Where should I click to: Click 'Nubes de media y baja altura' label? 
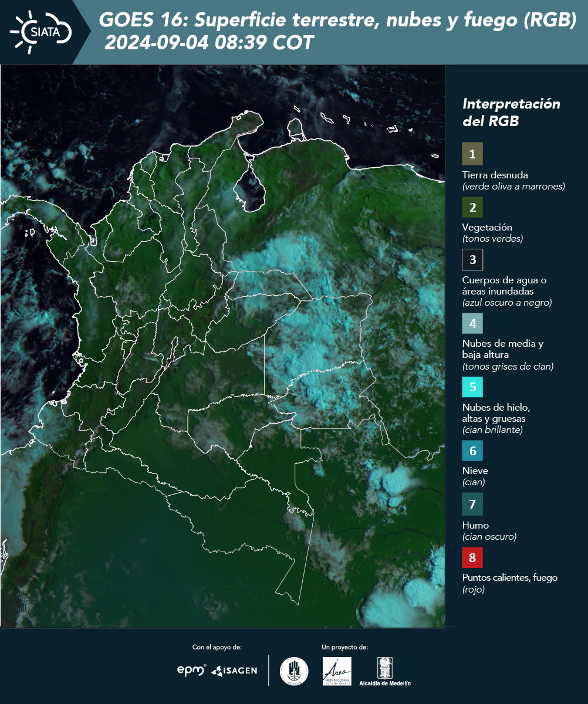coord(503,349)
